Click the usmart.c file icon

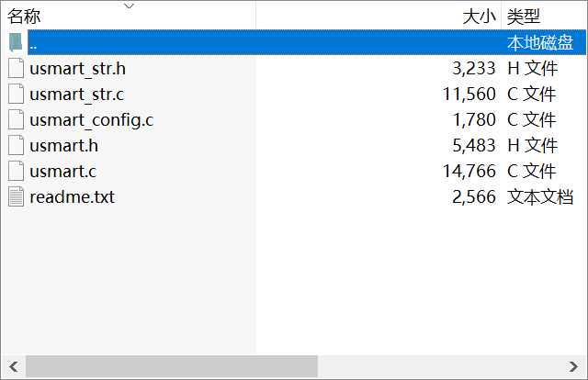[x=16, y=171]
